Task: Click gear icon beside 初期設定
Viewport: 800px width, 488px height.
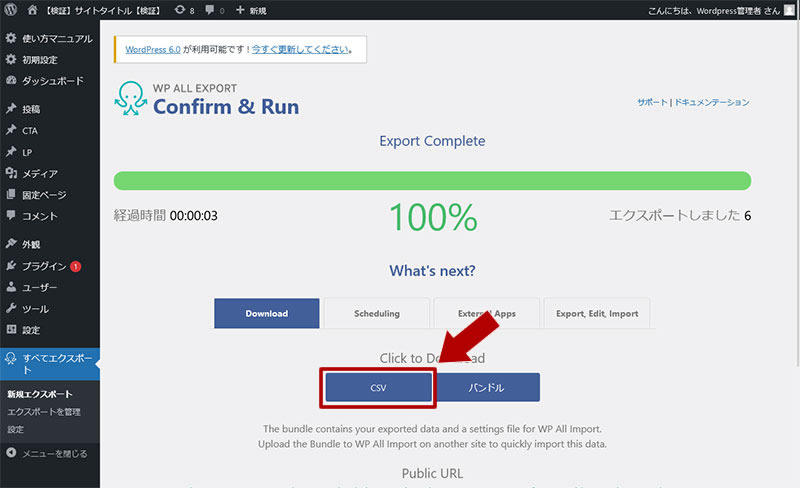Action: click(x=11, y=59)
